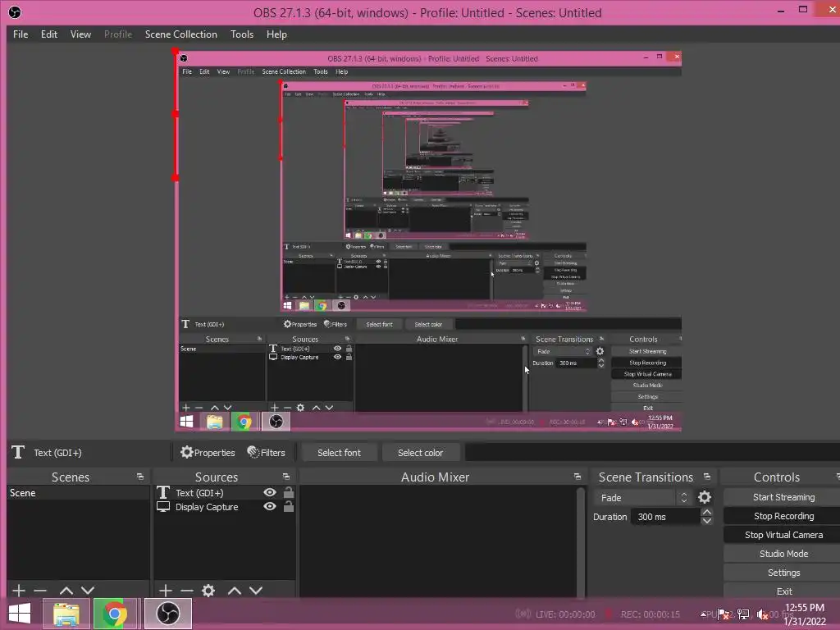Image resolution: width=840 pixels, height=630 pixels.
Task: Open Properties in source toolbar
Action: point(208,453)
